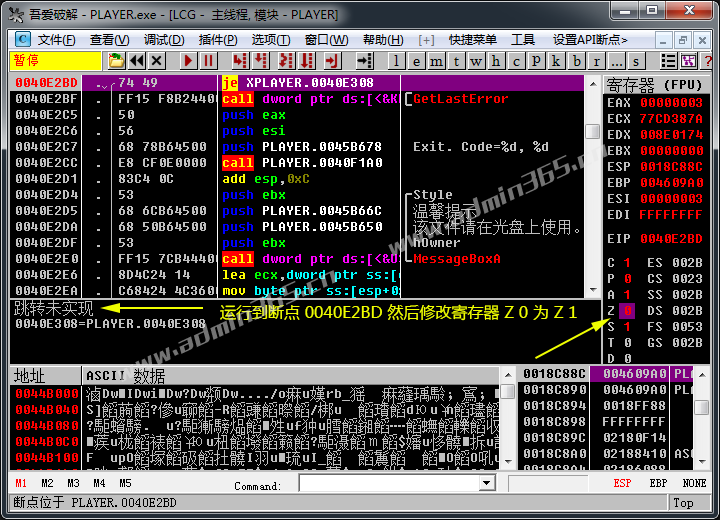Viewport: 720px width, 520px height.
Task: Click the Step Into toolbar icon
Action: (240, 61)
